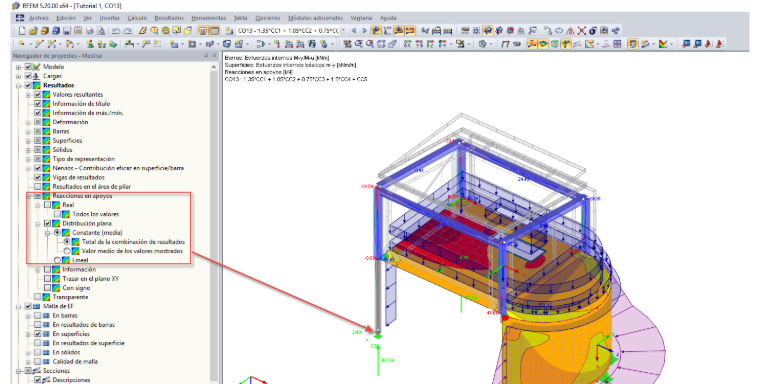Click the Save diskette icon

(66, 31)
